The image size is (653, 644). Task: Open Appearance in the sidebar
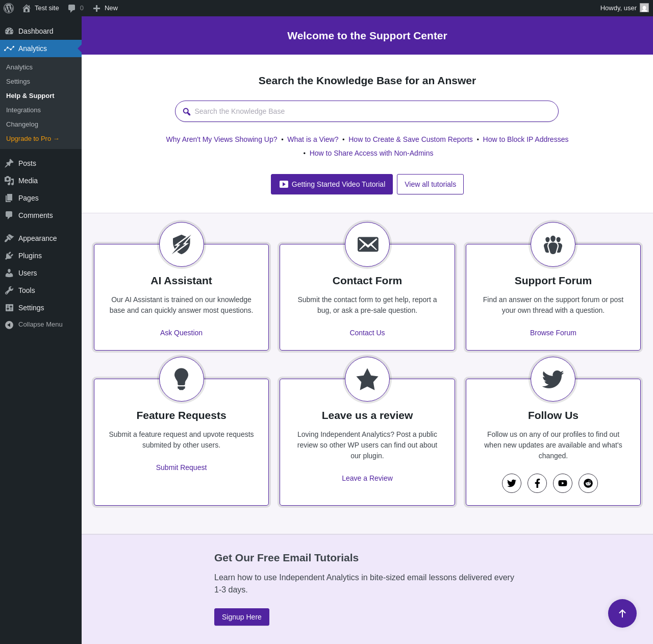point(41,238)
